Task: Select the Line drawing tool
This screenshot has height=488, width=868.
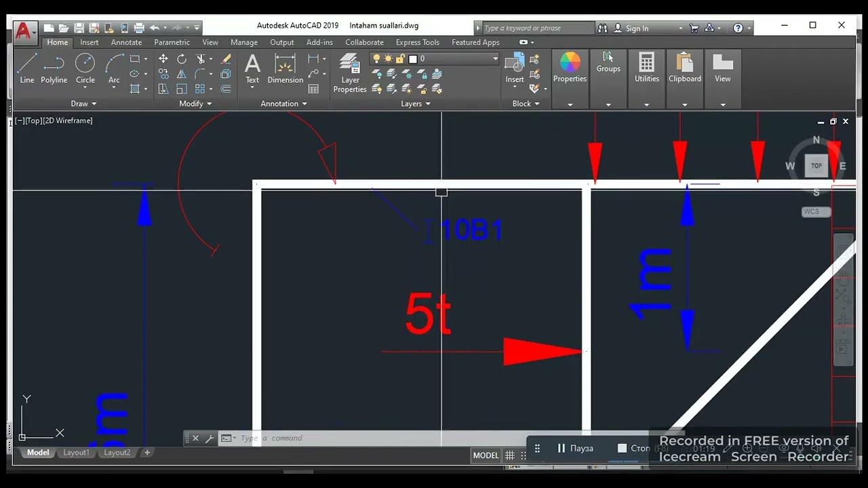Action: point(27,69)
